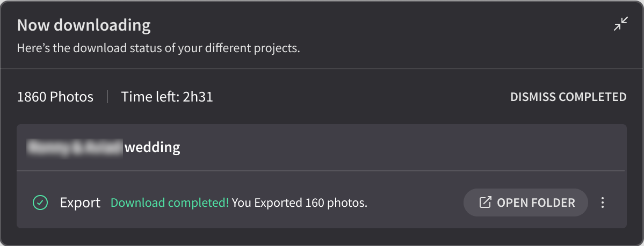The height and width of the screenshot is (246, 644).
Task: Click the green "Download completed!" message
Action: tap(170, 203)
